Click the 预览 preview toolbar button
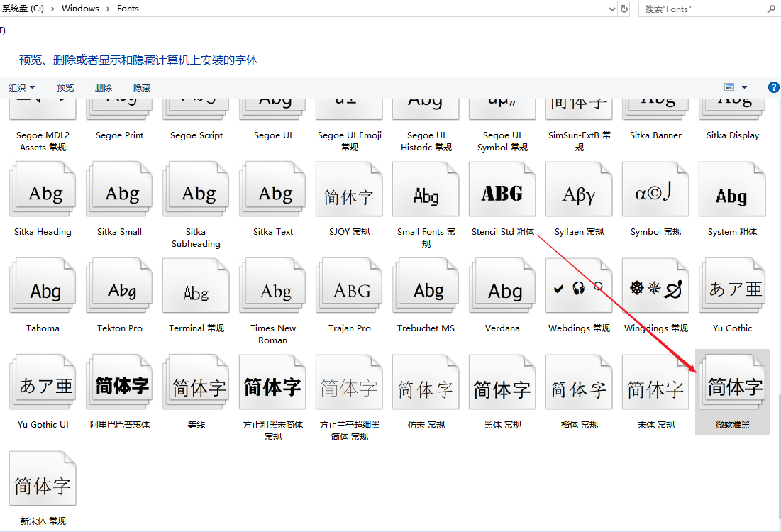This screenshot has width=781, height=532. point(65,88)
